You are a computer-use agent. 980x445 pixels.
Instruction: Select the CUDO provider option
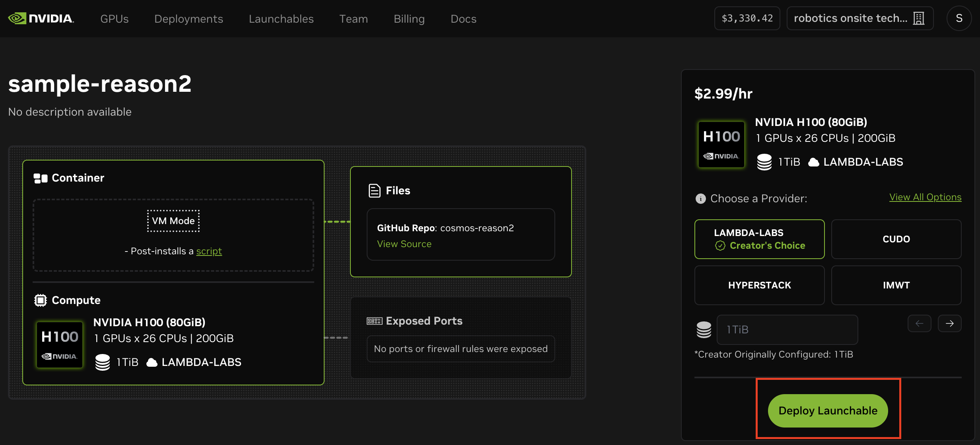896,239
